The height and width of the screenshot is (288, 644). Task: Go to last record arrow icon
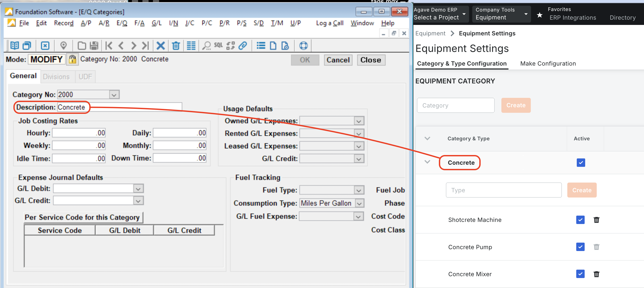pyautogui.click(x=145, y=46)
